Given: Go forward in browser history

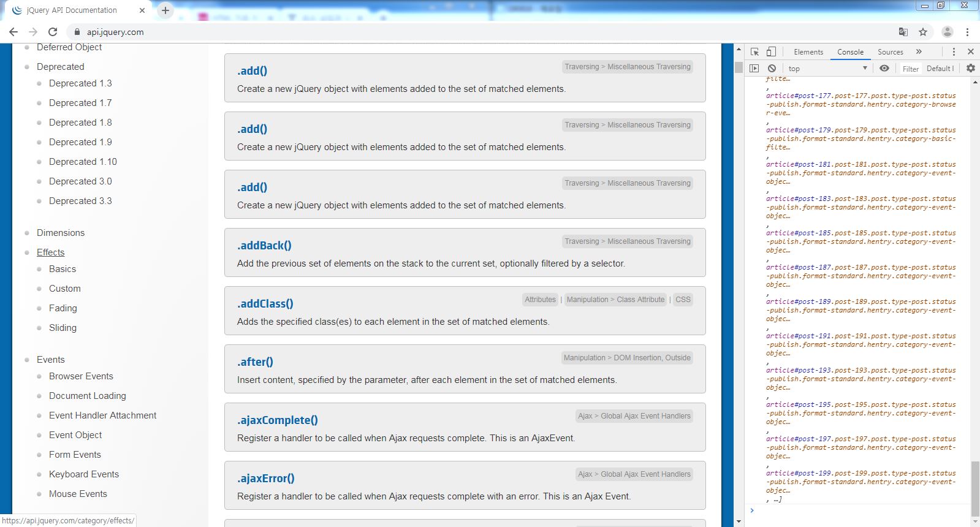Looking at the screenshot, I should 33,32.
